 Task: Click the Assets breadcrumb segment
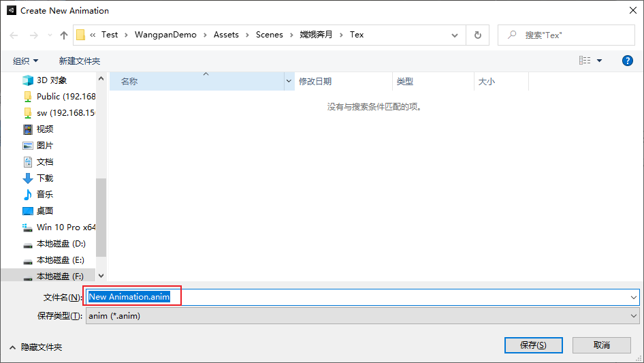[x=226, y=35]
